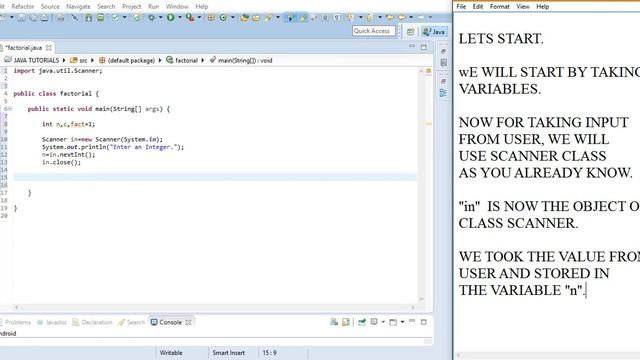Expand breadcrumb arrow after (default package)
Screen dimensions: 640x360
coord(160,60)
